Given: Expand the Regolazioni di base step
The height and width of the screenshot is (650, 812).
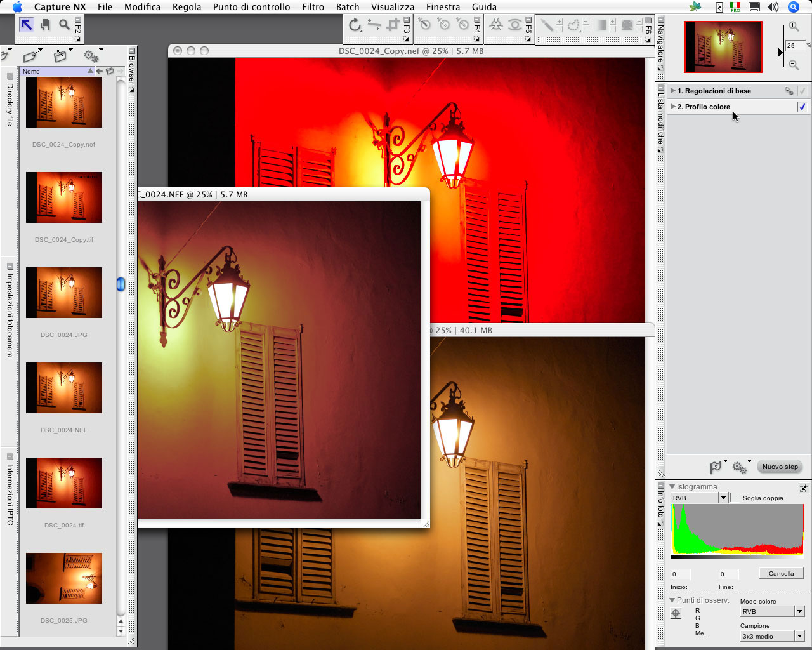Looking at the screenshot, I should coord(672,91).
